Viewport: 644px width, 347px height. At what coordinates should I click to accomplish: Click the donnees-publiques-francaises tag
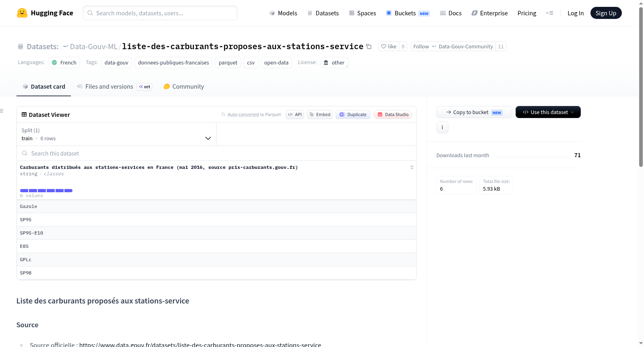pos(173,62)
